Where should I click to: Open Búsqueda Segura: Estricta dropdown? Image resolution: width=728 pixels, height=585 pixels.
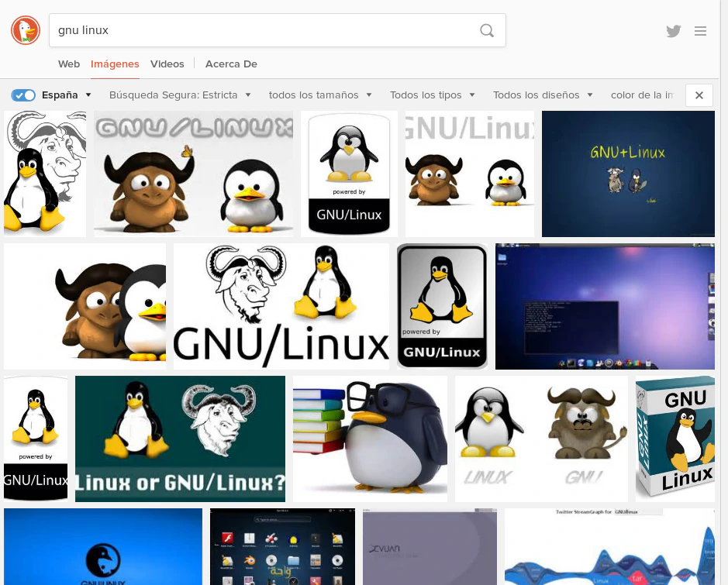[x=180, y=95]
